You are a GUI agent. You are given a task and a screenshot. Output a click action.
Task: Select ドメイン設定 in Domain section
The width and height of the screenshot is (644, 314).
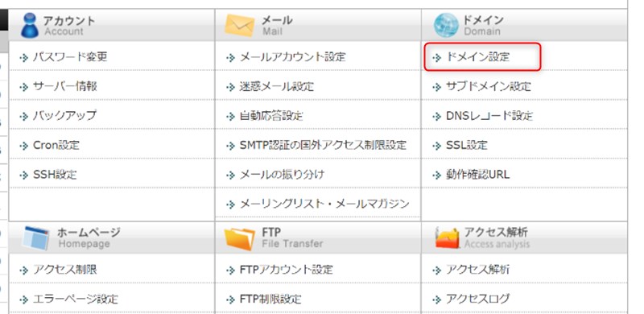tap(478, 56)
